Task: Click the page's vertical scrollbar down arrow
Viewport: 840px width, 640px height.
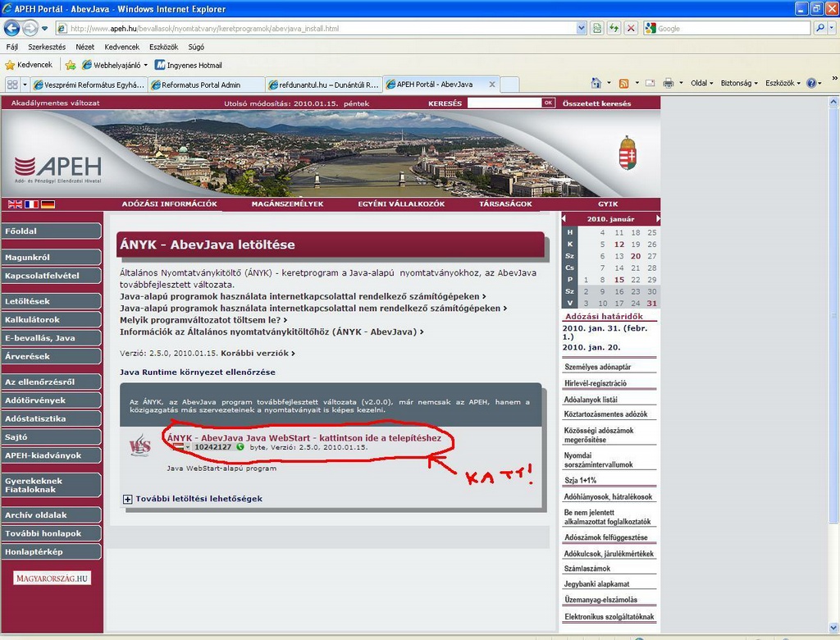Action: pyautogui.click(x=833, y=628)
